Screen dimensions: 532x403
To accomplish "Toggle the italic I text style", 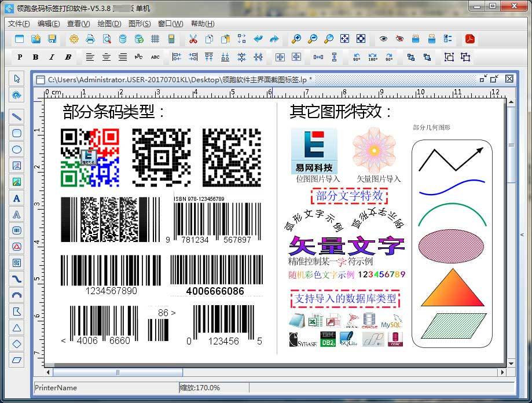I will pos(52,57).
